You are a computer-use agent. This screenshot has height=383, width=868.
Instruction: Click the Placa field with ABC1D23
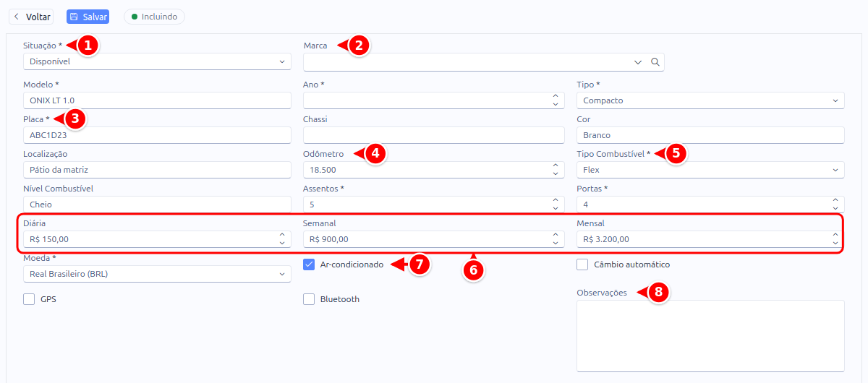157,135
